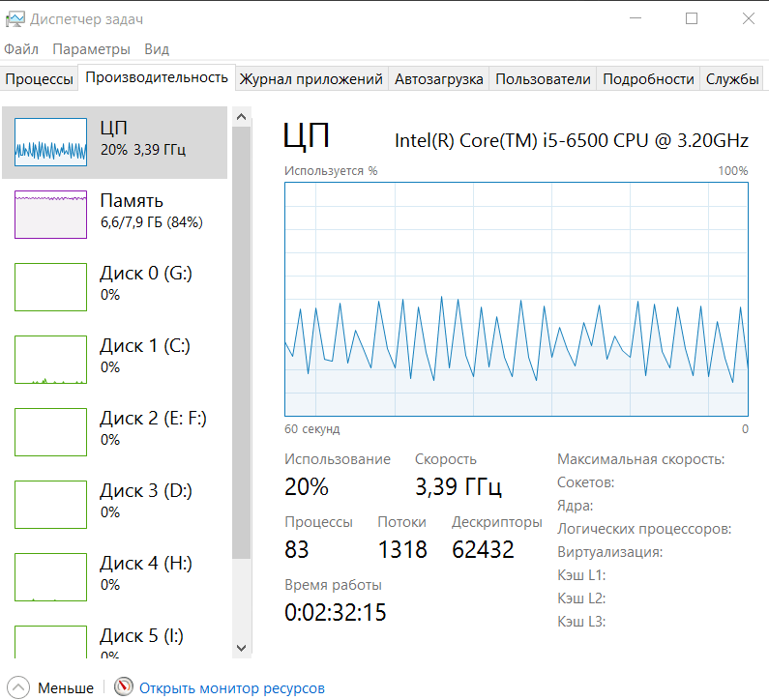Click the Память 6,6/7,9 ГБ (84%) text
This screenshot has height=700, width=769.
coord(152,222)
